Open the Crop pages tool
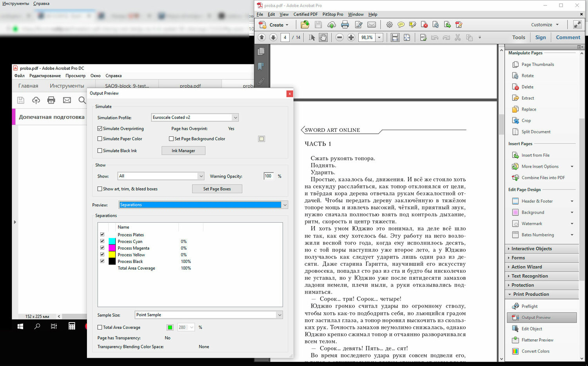 click(526, 121)
